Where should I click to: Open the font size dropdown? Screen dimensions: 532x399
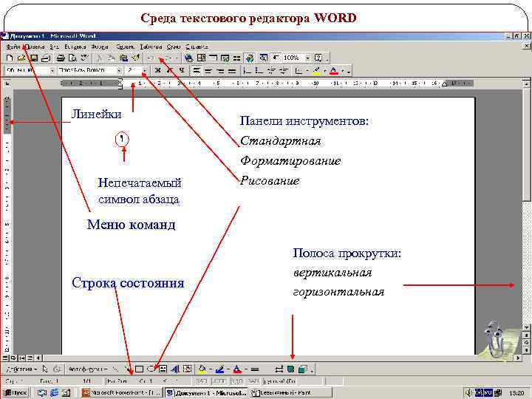point(145,71)
